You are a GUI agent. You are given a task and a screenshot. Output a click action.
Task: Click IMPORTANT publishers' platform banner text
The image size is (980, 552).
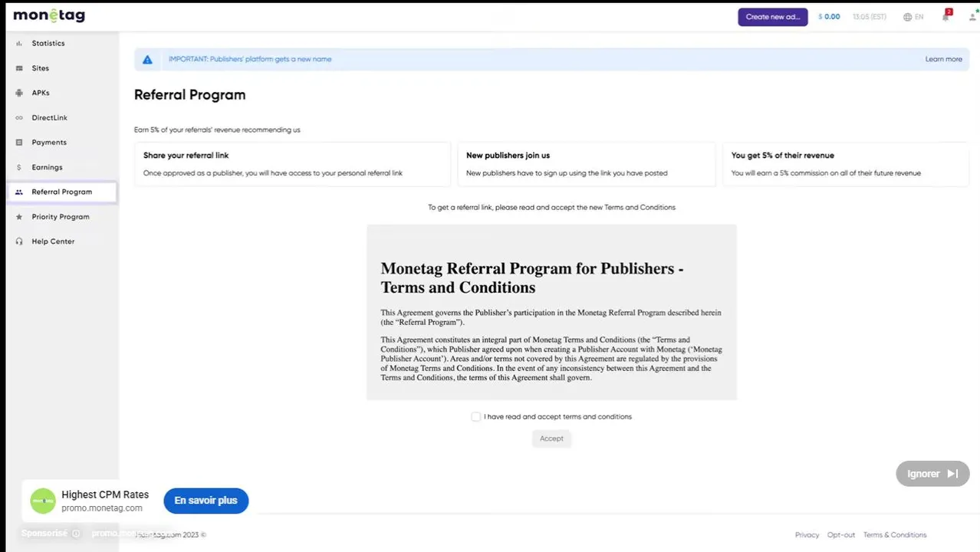pos(250,59)
